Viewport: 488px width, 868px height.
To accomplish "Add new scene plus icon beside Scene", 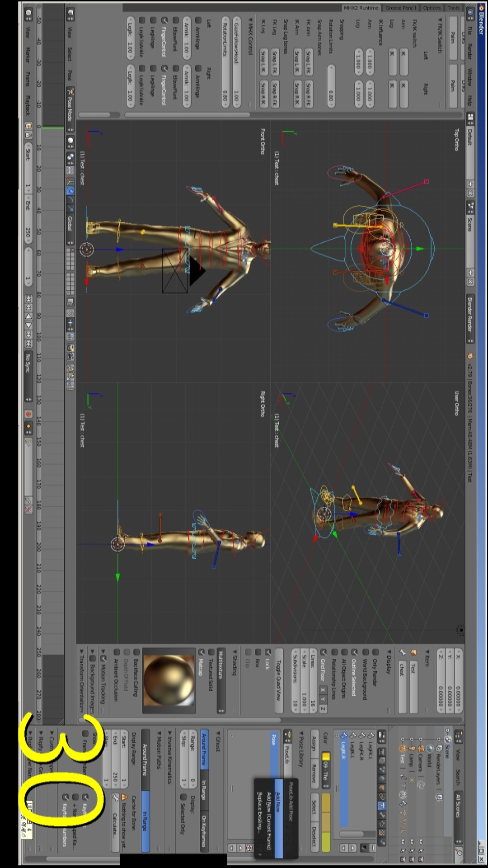I will click(470, 273).
